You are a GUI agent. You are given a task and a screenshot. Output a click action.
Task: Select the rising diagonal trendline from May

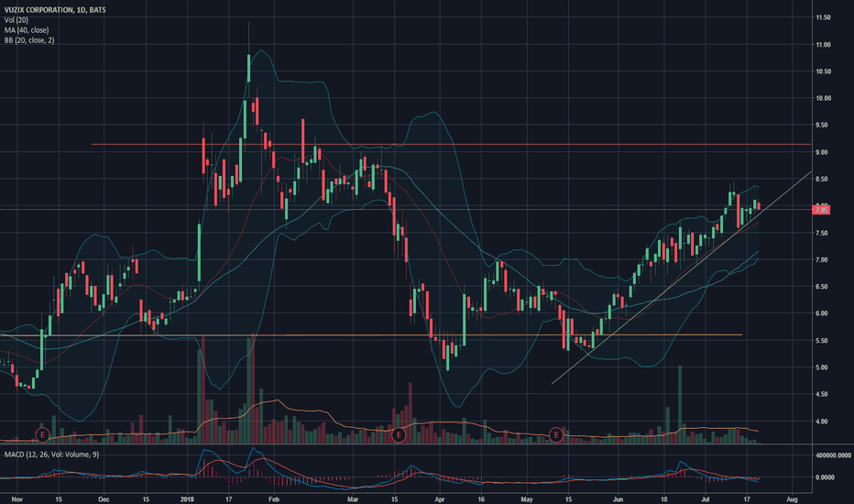[x=682, y=278]
